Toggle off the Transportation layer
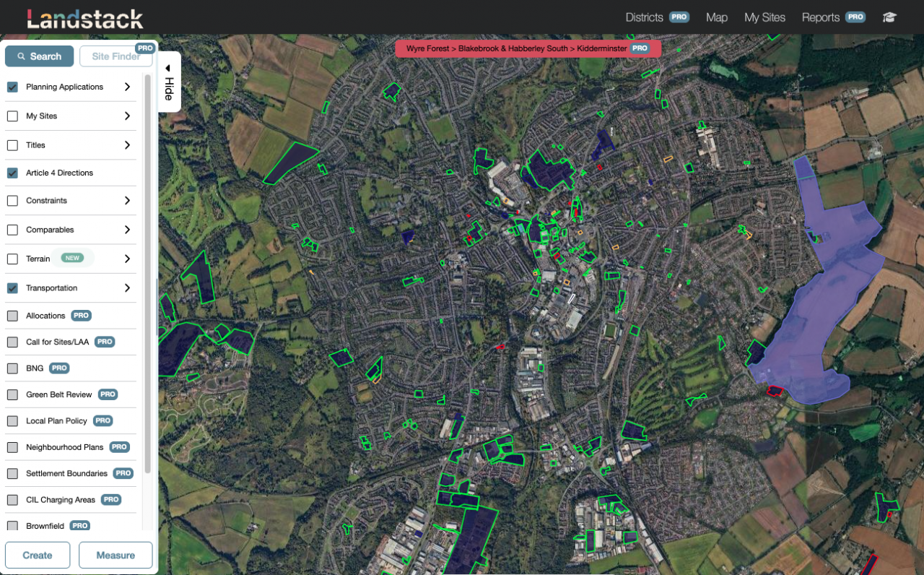This screenshot has width=924, height=575. pos(12,287)
